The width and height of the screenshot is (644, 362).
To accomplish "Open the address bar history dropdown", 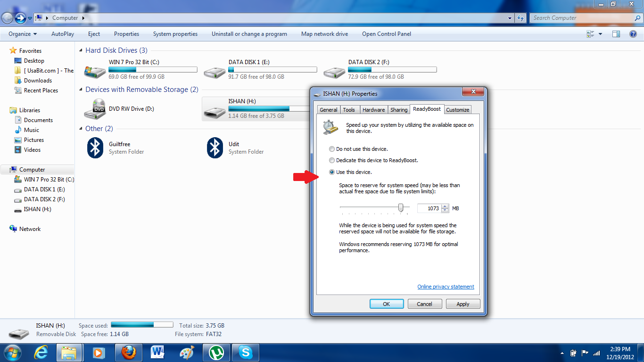I will [509, 17].
